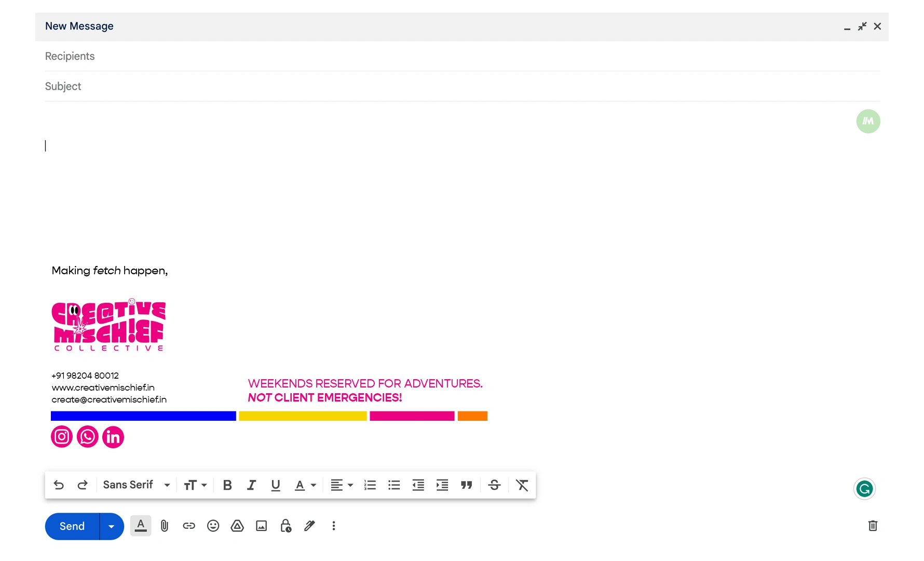Close the New Message window
The image size is (924, 561).
tap(877, 26)
